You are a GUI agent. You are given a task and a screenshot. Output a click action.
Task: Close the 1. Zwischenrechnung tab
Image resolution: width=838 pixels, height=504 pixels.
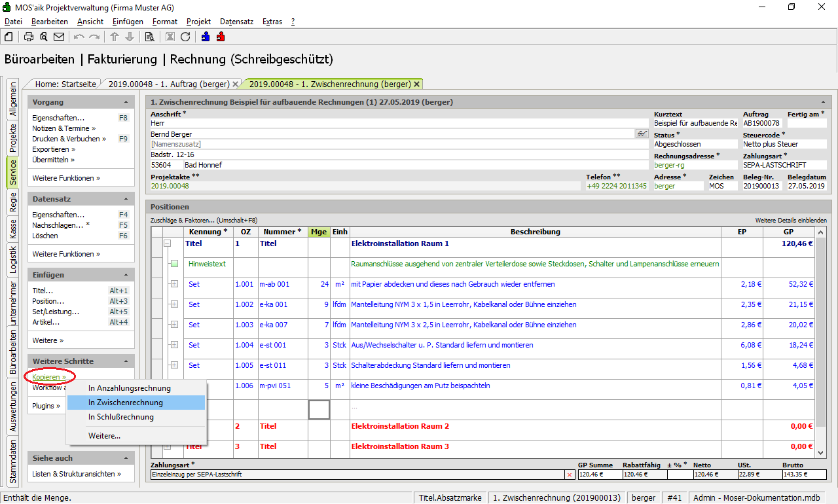pyautogui.click(x=416, y=84)
